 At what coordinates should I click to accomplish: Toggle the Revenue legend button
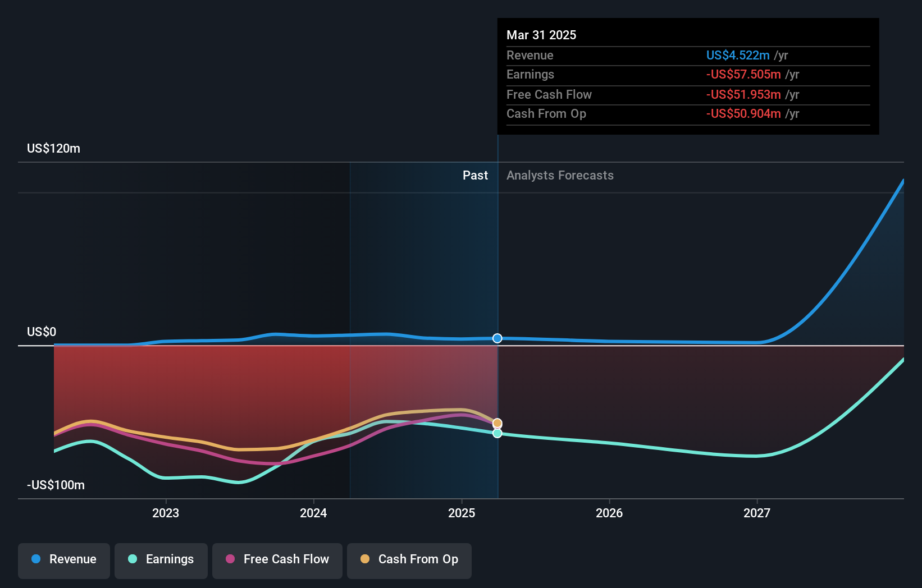tap(64, 561)
